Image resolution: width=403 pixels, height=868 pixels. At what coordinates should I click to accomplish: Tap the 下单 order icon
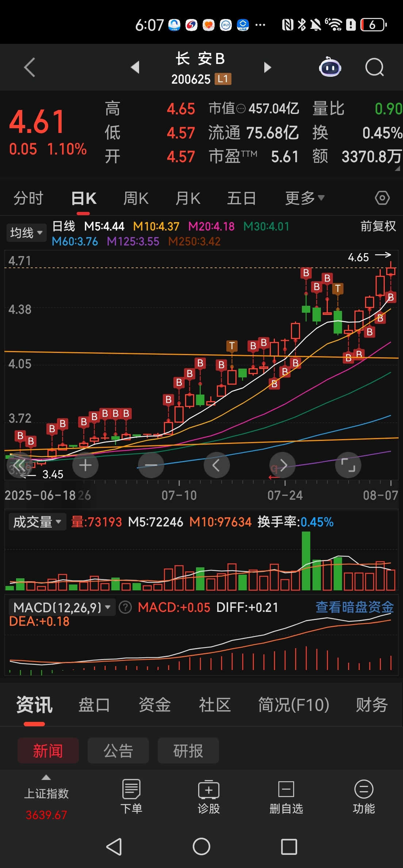pos(131,797)
